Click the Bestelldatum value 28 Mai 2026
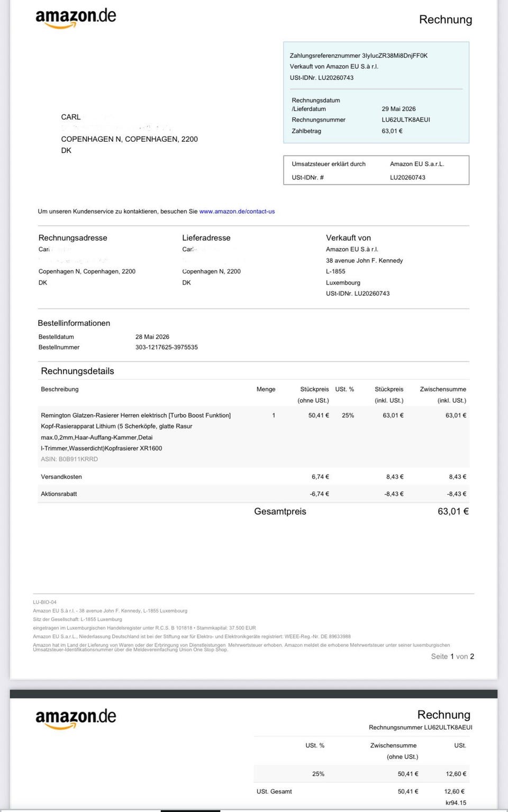Screen dimensions: 508x812 (152, 337)
